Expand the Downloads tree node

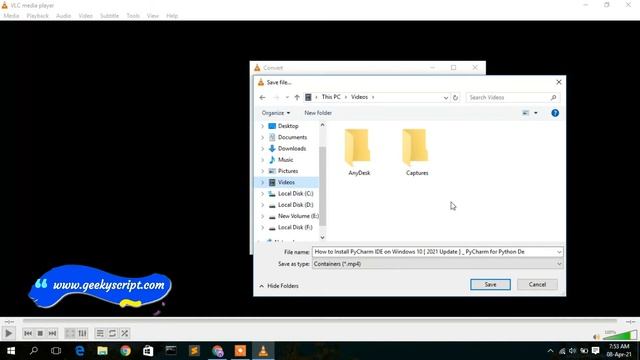pos(262,149)
